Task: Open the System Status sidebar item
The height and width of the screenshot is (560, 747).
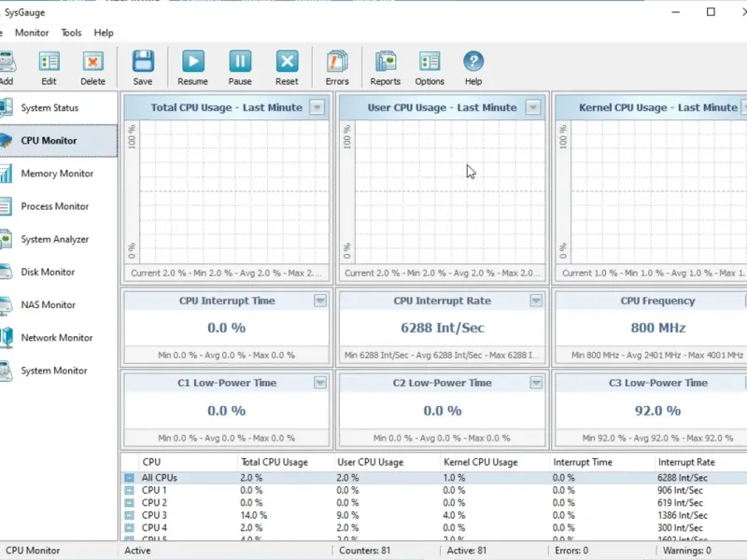Action: [x=49, y=107]
